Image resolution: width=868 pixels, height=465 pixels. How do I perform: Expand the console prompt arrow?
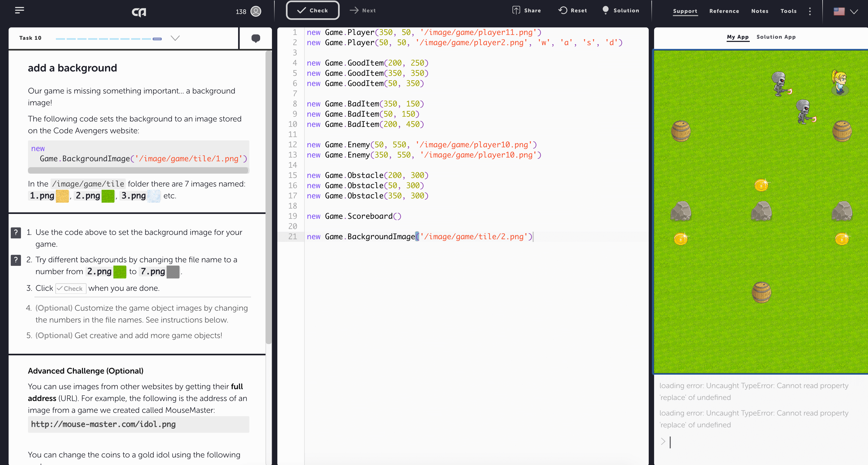663,441
